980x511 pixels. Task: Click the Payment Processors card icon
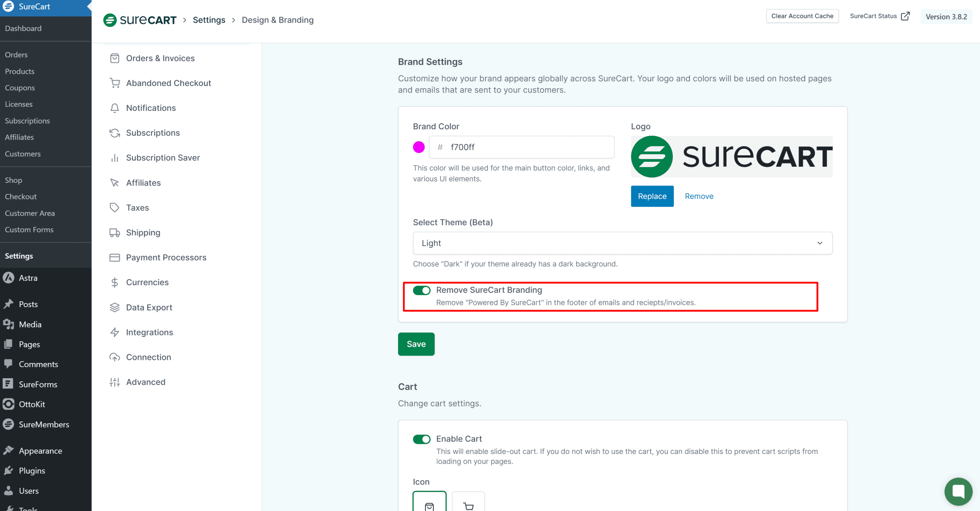[114, 257]
